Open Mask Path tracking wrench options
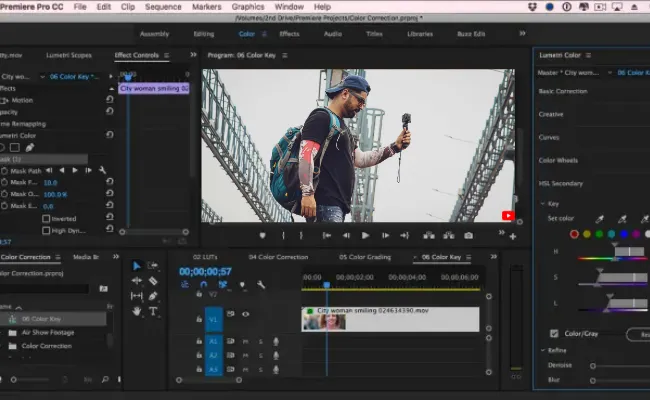 tap(102, 170)
